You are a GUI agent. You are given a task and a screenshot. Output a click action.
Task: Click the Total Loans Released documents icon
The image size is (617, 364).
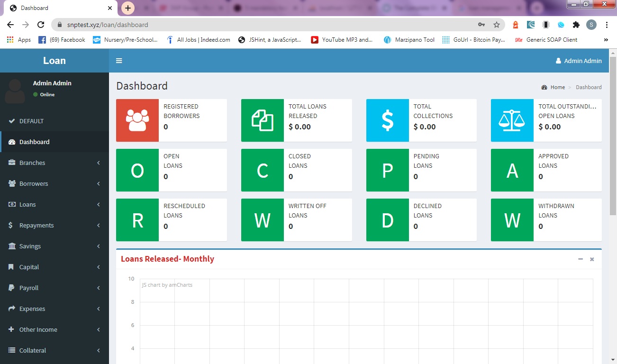tap(263, 120)
